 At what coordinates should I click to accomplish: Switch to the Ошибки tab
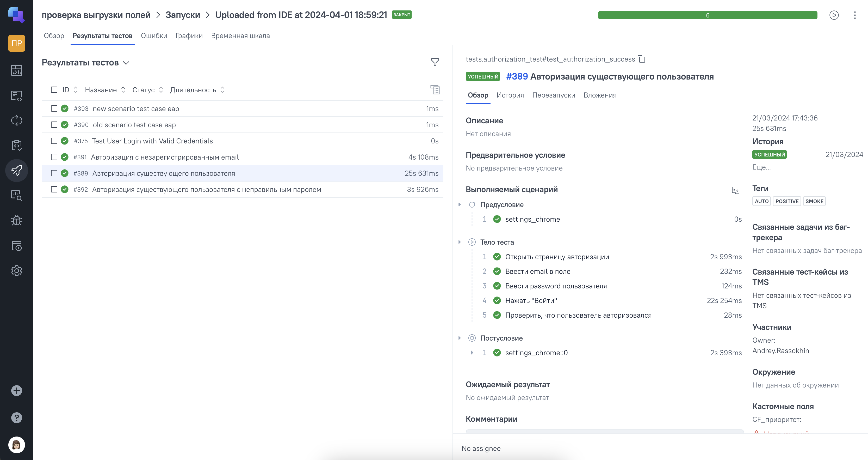click(x=154, y=36)
